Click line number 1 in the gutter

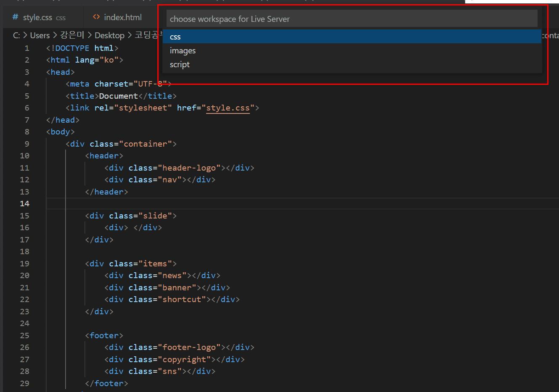click(x=27, y=48)
